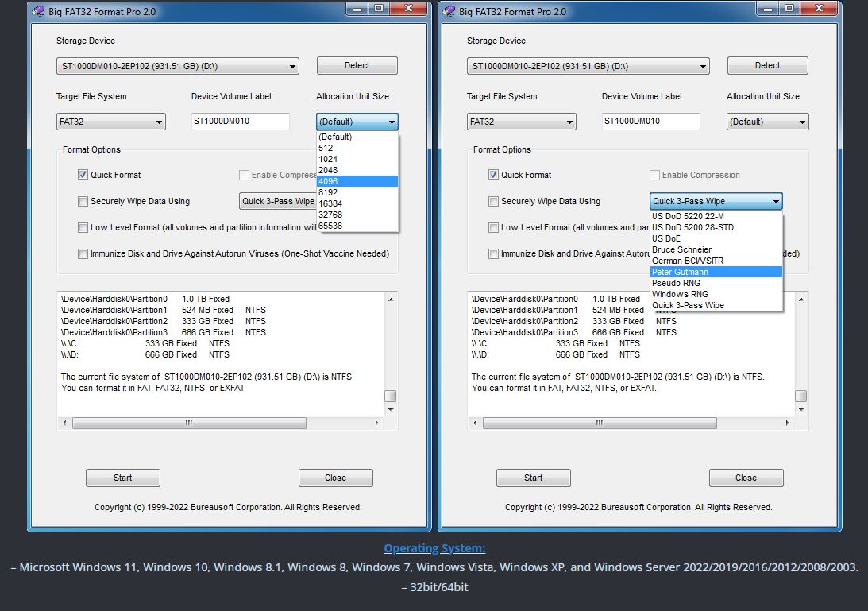868x611 pixels.
Task: Click the app icon in right window title bar
Action: pos(449,11)
